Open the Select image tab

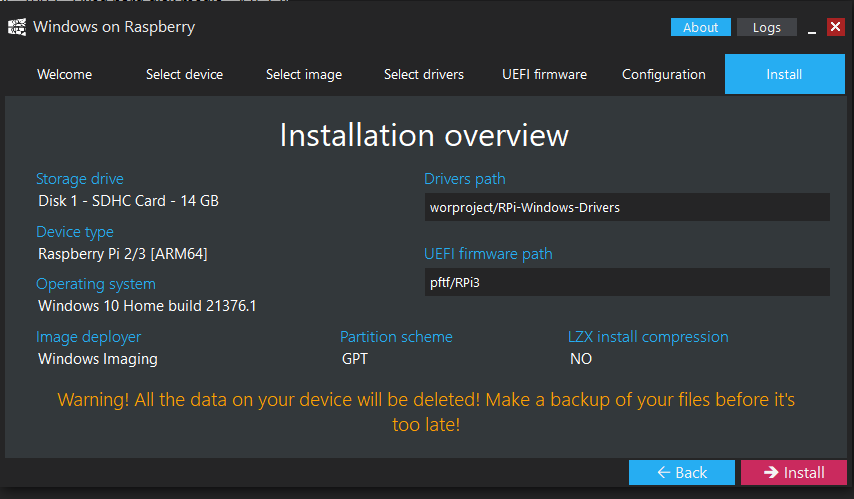[x=304, y=74]
